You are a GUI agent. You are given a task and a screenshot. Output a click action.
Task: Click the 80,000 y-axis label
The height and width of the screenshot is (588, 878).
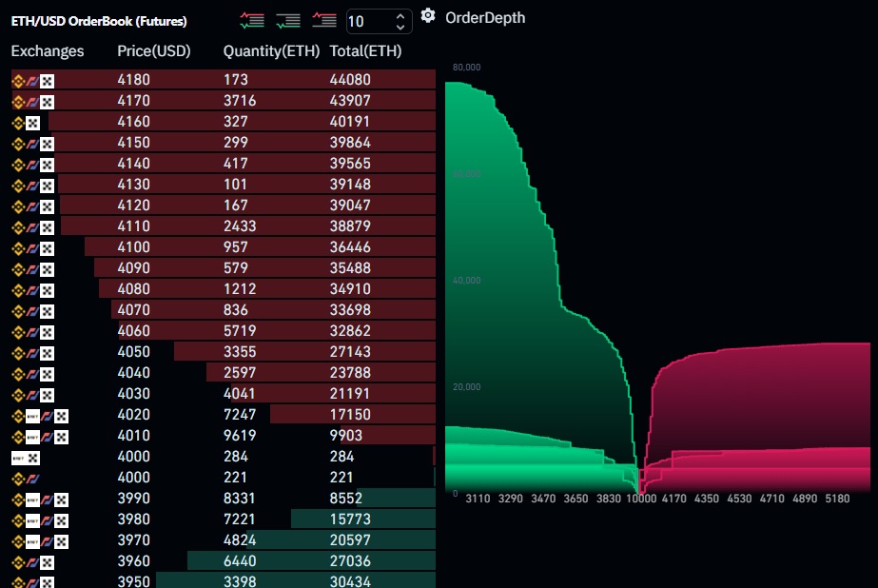466,68
